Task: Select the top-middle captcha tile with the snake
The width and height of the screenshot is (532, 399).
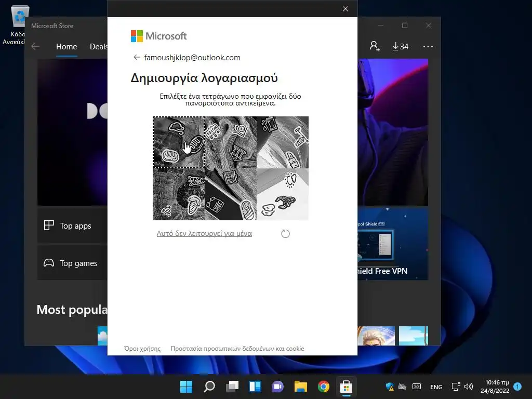Action: point(230,142)
